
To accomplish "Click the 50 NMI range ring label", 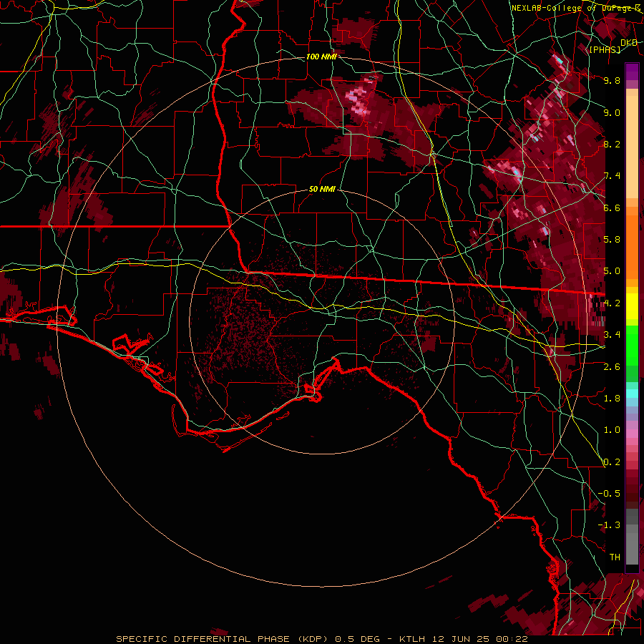I will (x=323, y=189).
